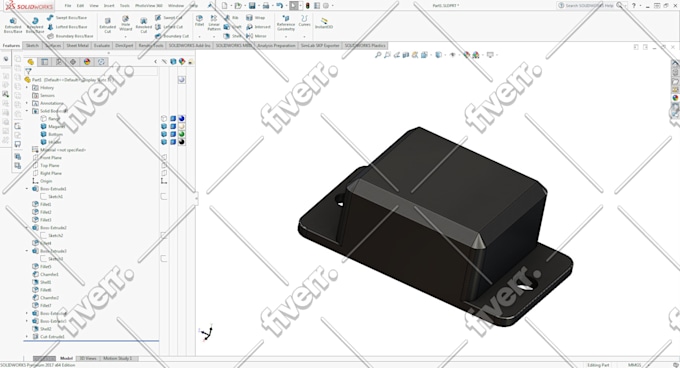Toggle visibility of the Bottom body
This screenshot has width=680, height=368.
click(x=164, y=134)
